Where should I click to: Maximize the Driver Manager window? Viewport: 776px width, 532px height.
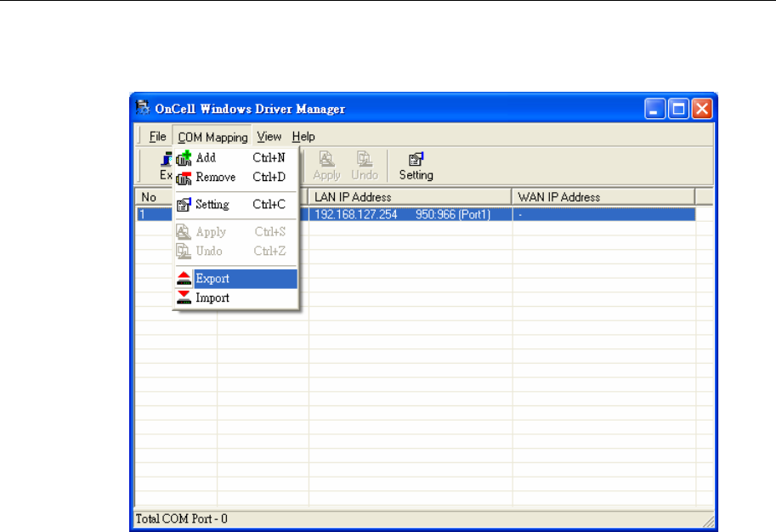(678, 109)
